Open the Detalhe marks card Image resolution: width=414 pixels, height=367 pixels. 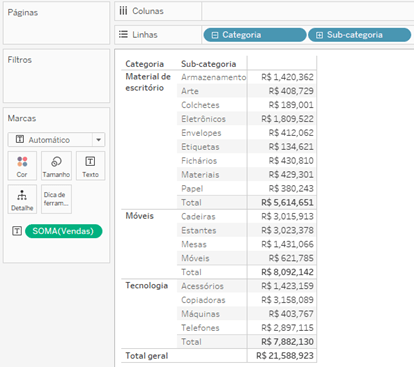(22, 199)
